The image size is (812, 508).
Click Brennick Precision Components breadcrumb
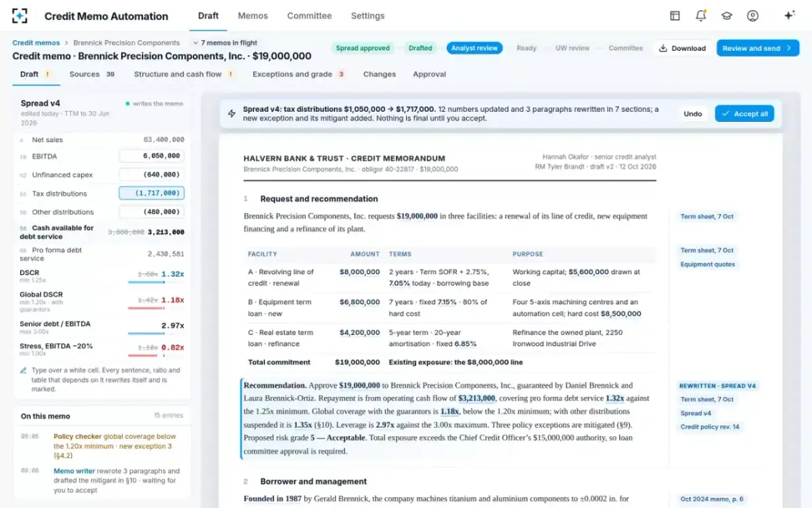[x=127, y=43]
